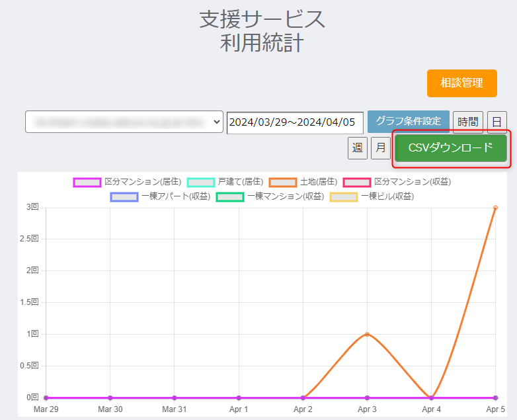Toggle 区分マンション(居住) legend series

127,182
